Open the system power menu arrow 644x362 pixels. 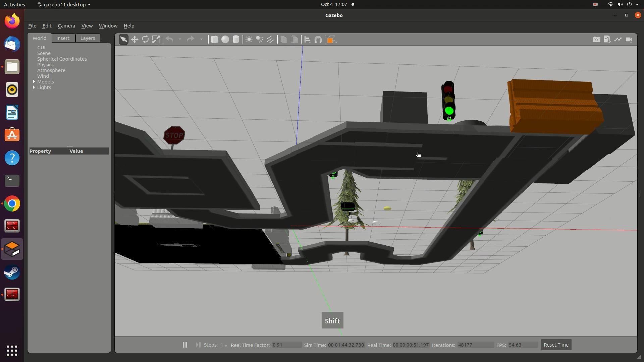pyautogui.click(x=637, y=4)
